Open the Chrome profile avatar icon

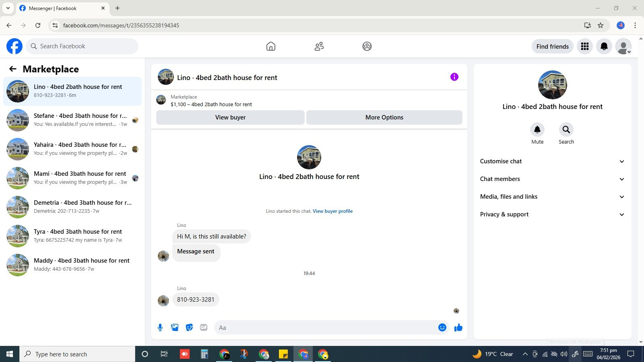(x=621, y=25)
